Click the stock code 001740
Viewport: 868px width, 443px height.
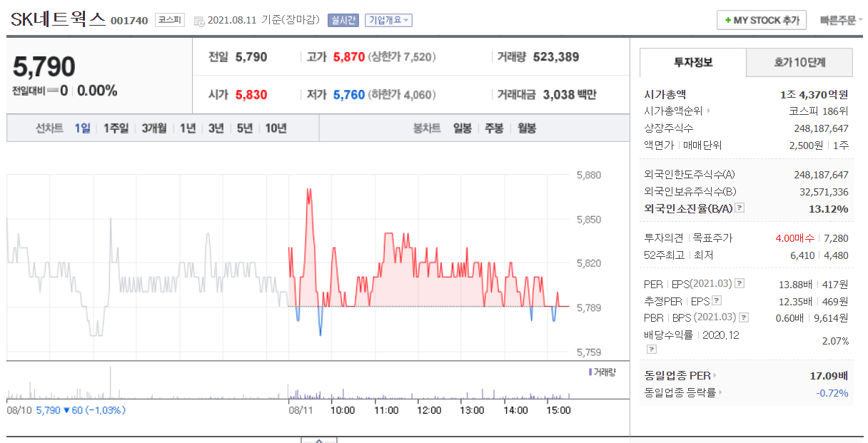129,21
